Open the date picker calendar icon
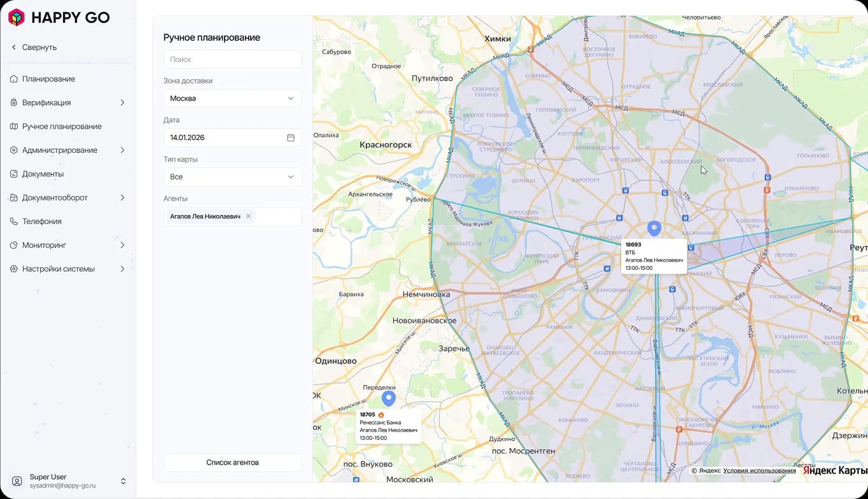 point(291,137)
